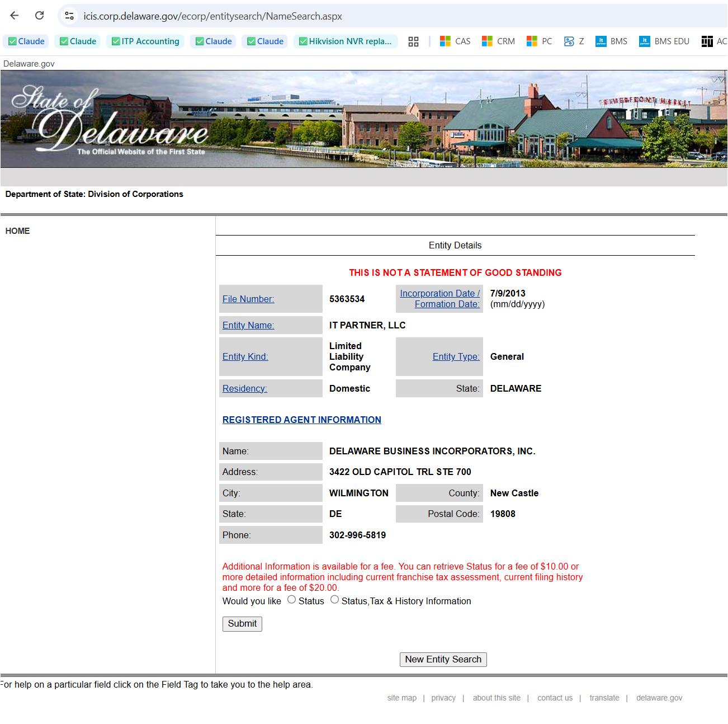
Task: Select the Status radio button
Action: point(291,600)
